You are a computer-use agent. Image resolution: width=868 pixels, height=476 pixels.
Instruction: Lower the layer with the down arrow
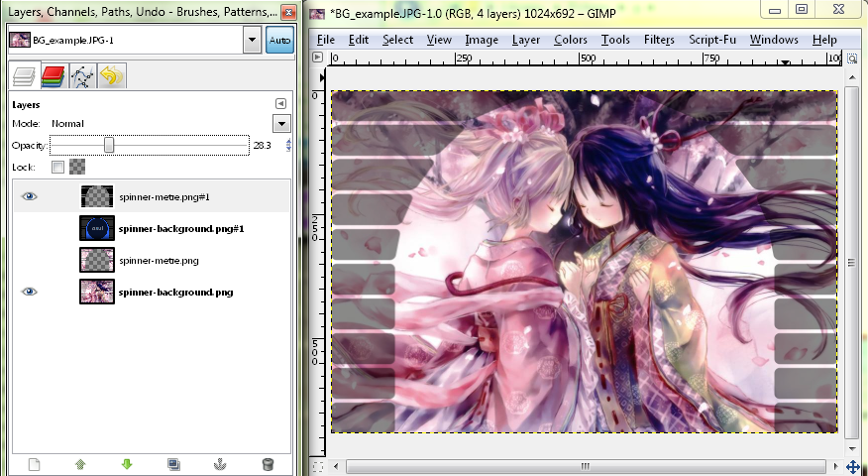(x=127, y=464)
